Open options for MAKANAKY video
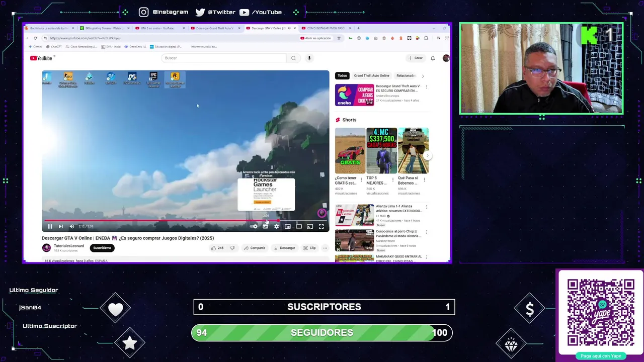The height and width of the screenshot is (362, 644). click(427, 257)
